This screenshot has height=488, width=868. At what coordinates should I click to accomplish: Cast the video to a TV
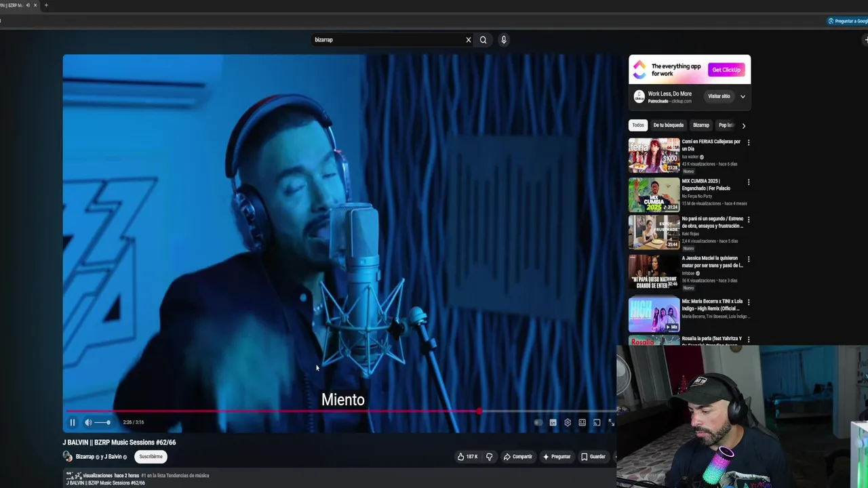pos(597,422)
